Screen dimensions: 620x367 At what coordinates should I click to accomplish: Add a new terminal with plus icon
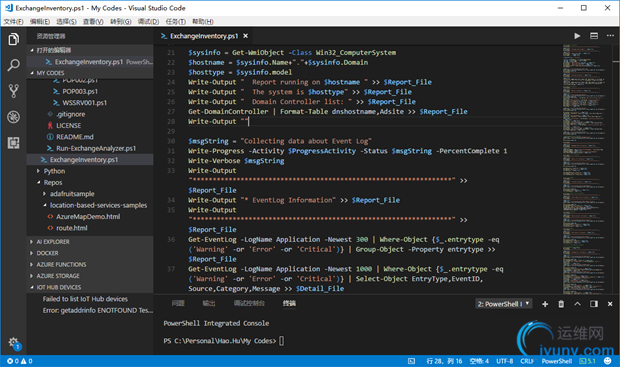pos(545,304)
